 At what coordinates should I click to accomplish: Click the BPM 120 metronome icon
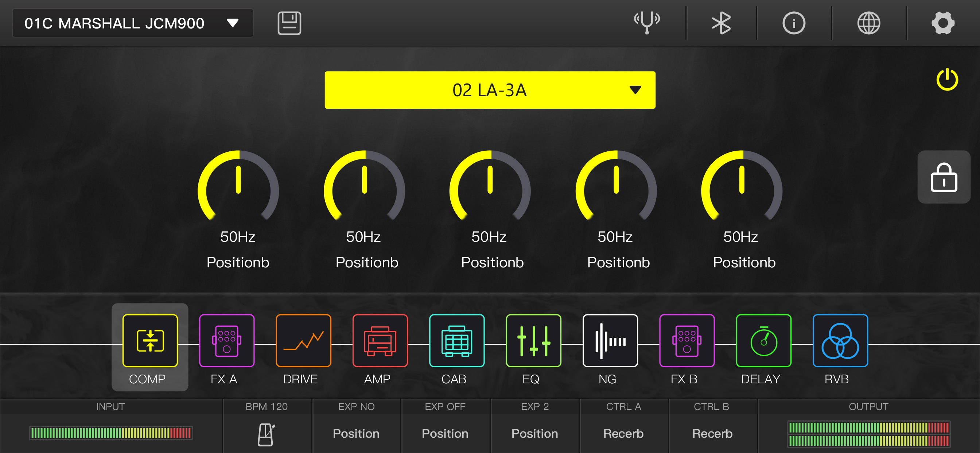coord(266,434)
